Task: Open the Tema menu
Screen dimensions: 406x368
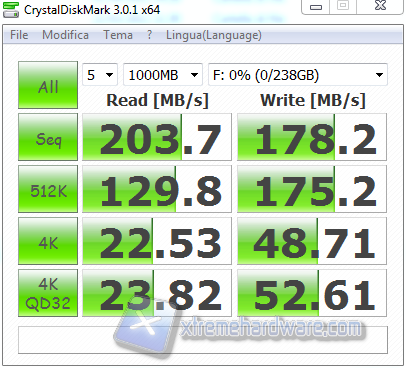Action: point(118,35)
